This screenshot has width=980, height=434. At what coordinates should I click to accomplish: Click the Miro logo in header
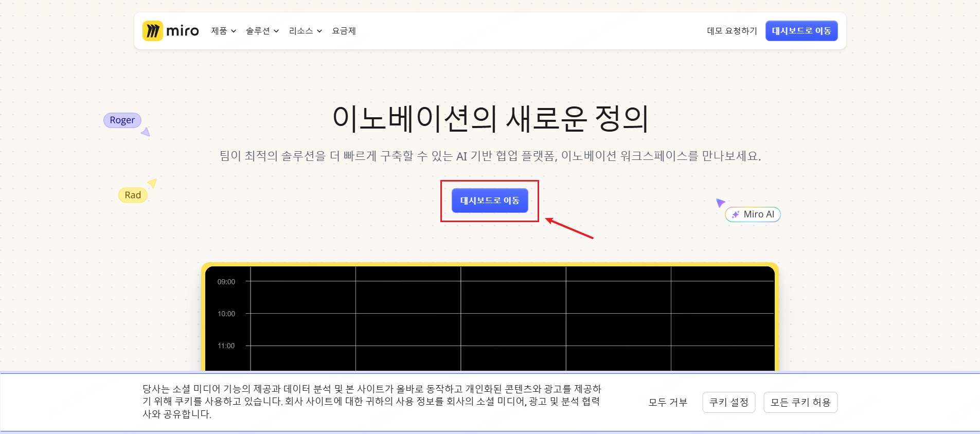tap(171, 31)
